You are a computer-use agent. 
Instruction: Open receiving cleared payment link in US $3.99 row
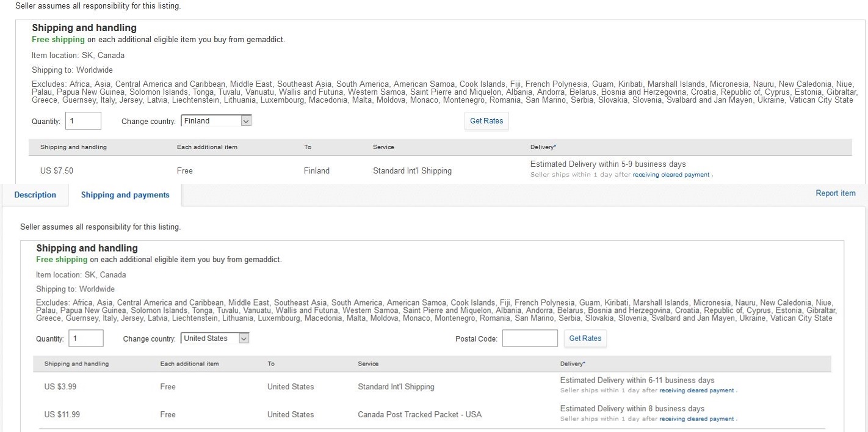pos(696,390)
